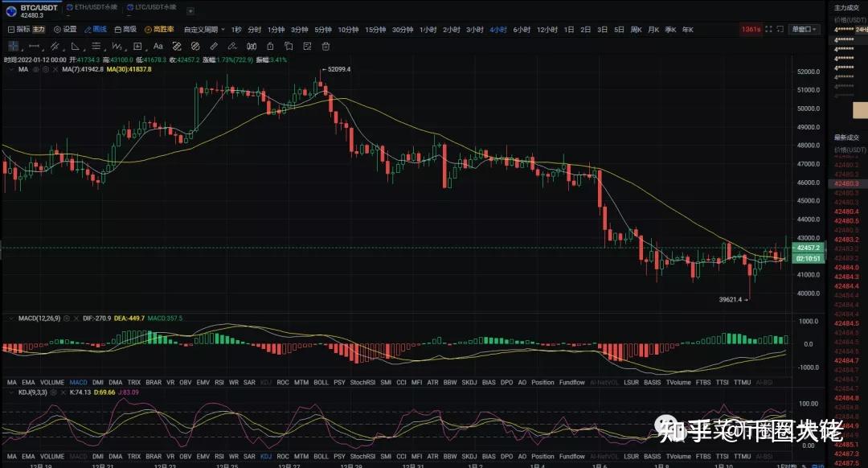Select the 4小时 timeframe
The height and width of the screenshot is (468, 868).
(x=498, y=30)
